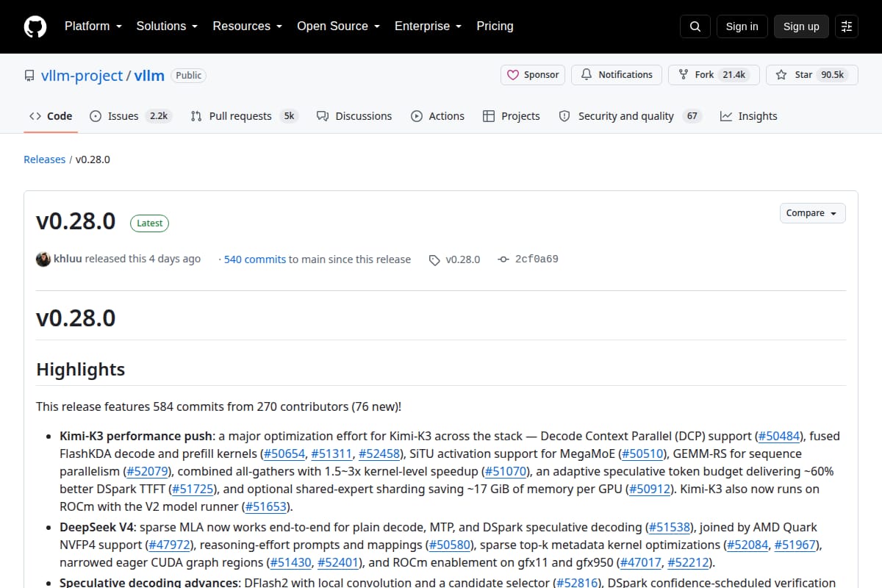Screen dimensions: 882x588
Task: Open pull request #51538
Action: pos(670,527)
